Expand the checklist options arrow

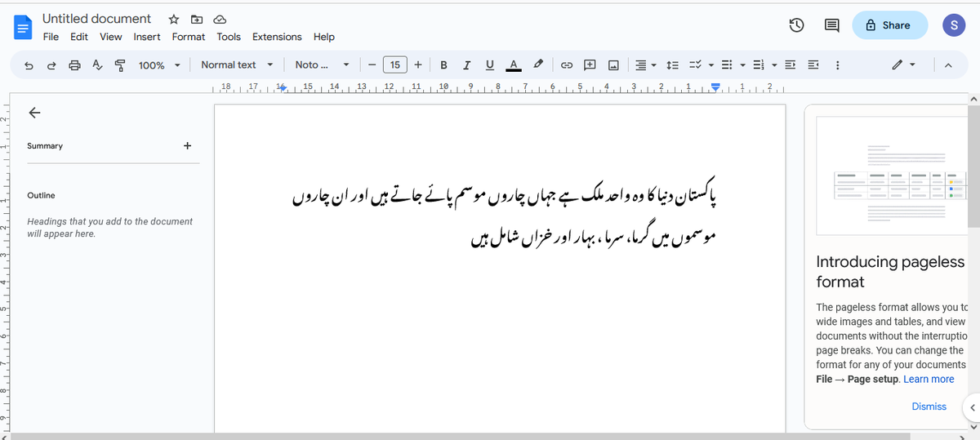click(x=711, y=65)
